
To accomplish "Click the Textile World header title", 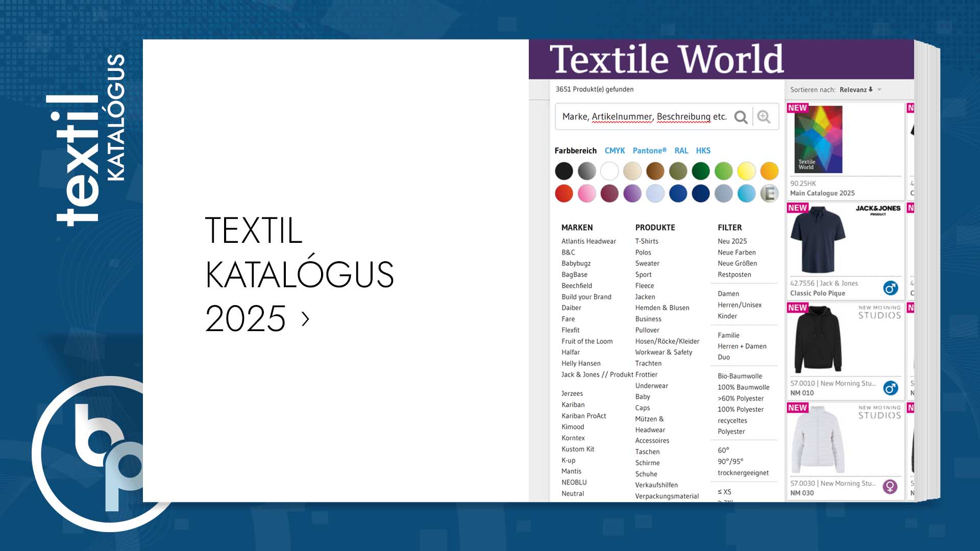I will 667,59.
